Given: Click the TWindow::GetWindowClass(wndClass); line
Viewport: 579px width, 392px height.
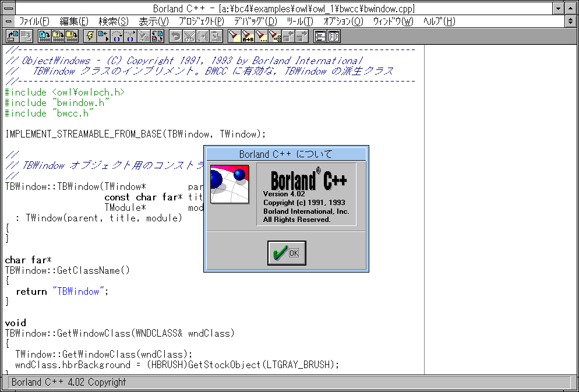Looking at the screenshot, I should click(x=104, y=354).
